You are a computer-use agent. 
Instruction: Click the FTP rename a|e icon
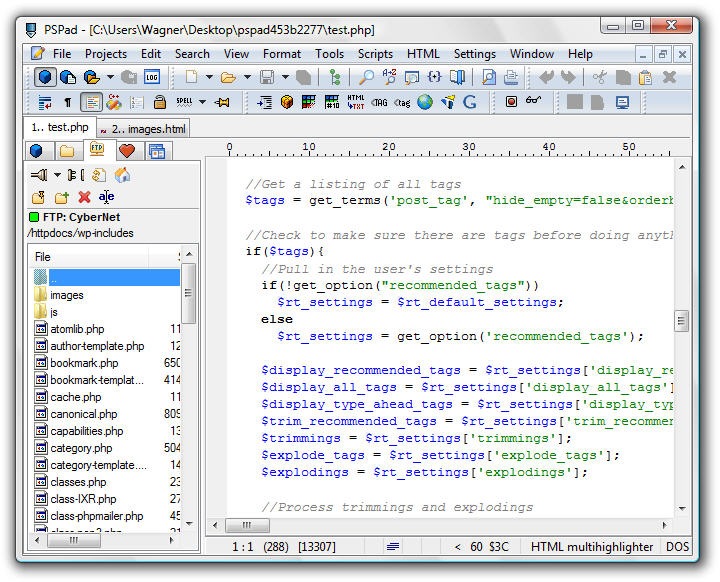point(106,197)
